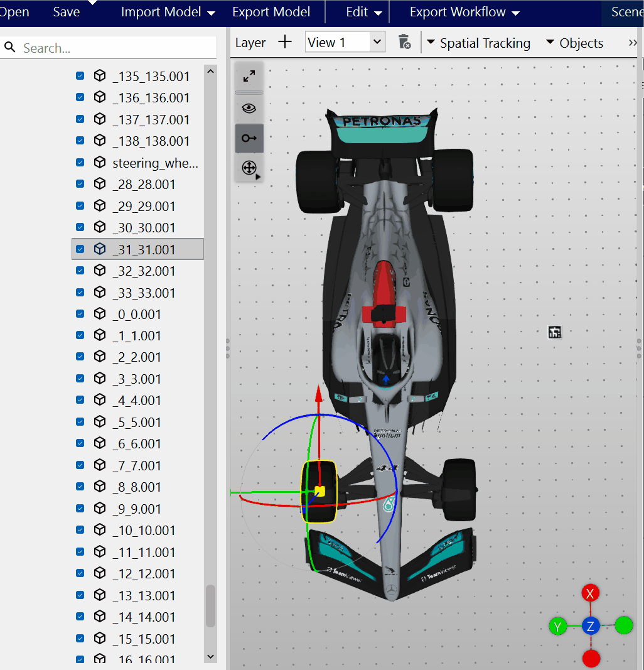Click the object list scrollbar thumb

point(210,605)
